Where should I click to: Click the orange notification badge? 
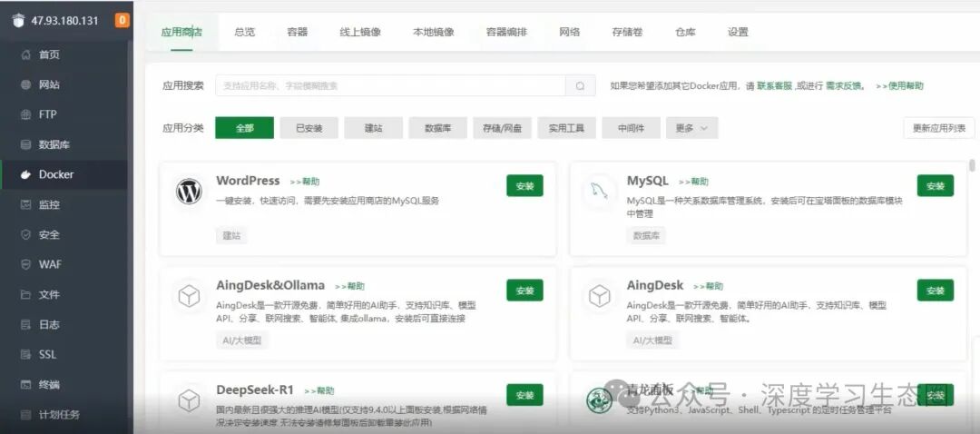pyautogui.click(x=122, y=20)
